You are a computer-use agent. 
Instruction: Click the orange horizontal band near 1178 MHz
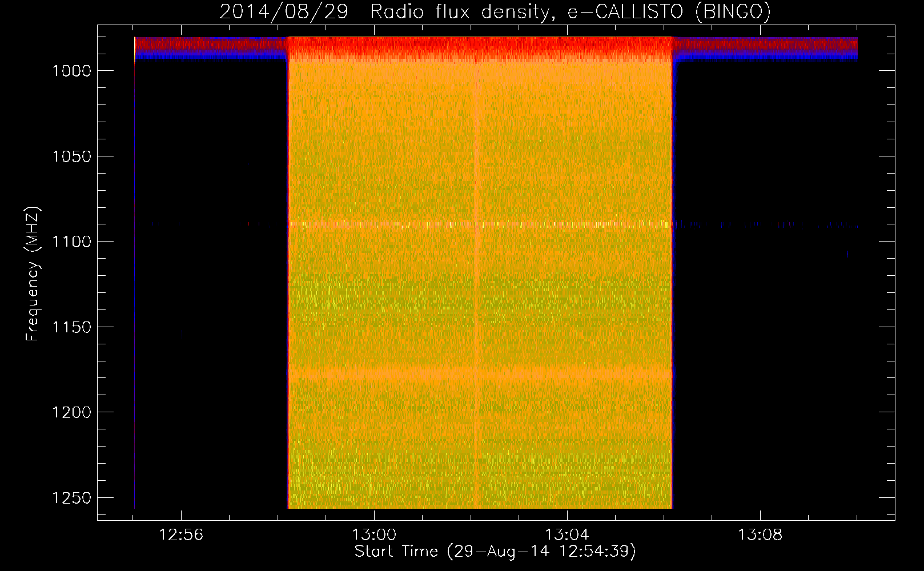click(x=480, y=374)
